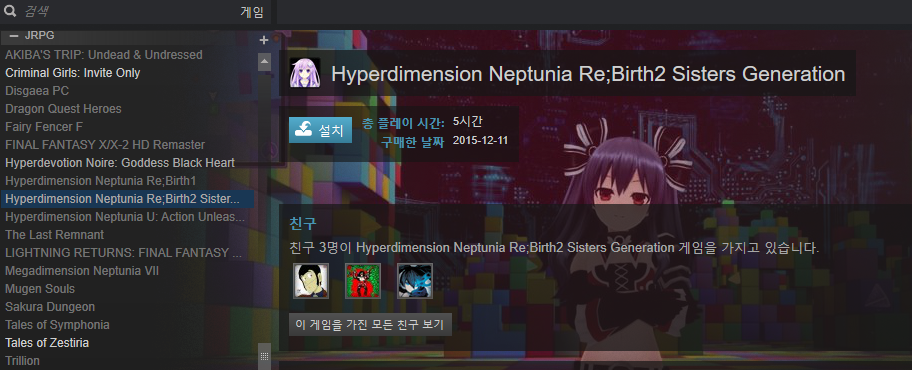Select FINAL FANTASY X/X-2 HD Remaster

point(105,145)
